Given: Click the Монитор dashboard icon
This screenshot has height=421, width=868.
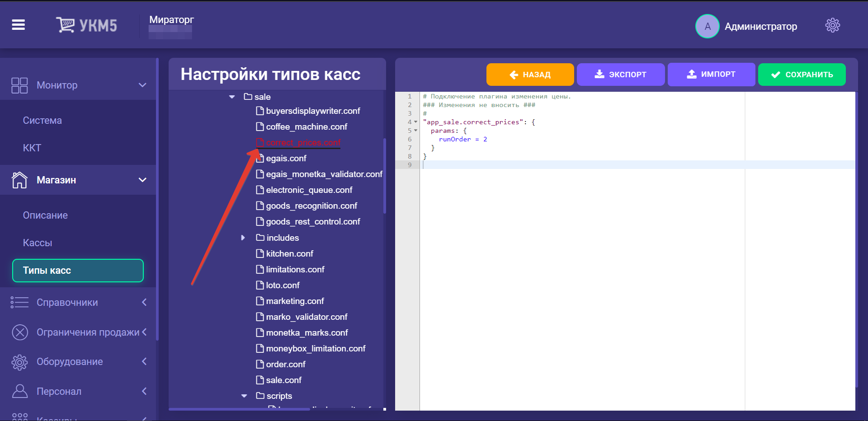Looking at the screenshot, I should click(x=19, y=85).
